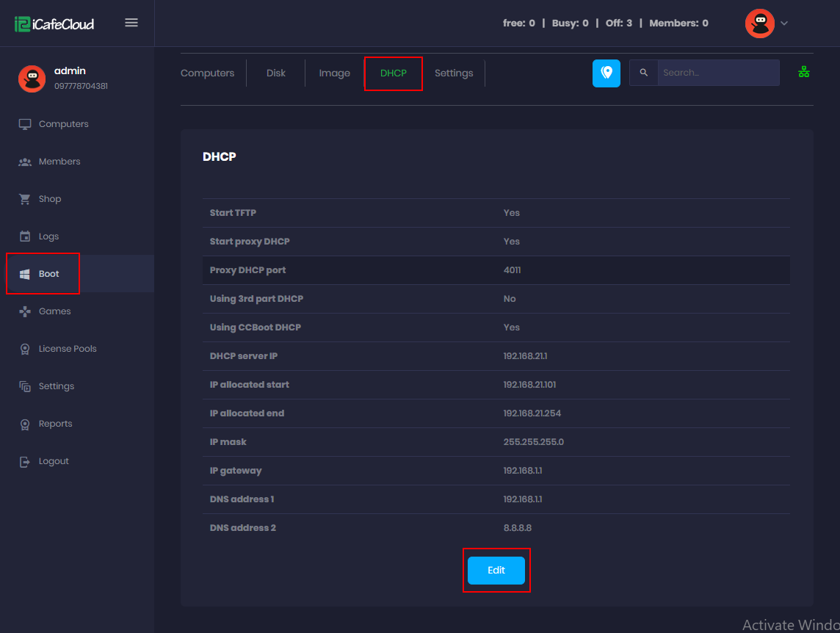Screen dimensions: 840x633
Task: Select Games in the sidebar
Action: point(54,311)
